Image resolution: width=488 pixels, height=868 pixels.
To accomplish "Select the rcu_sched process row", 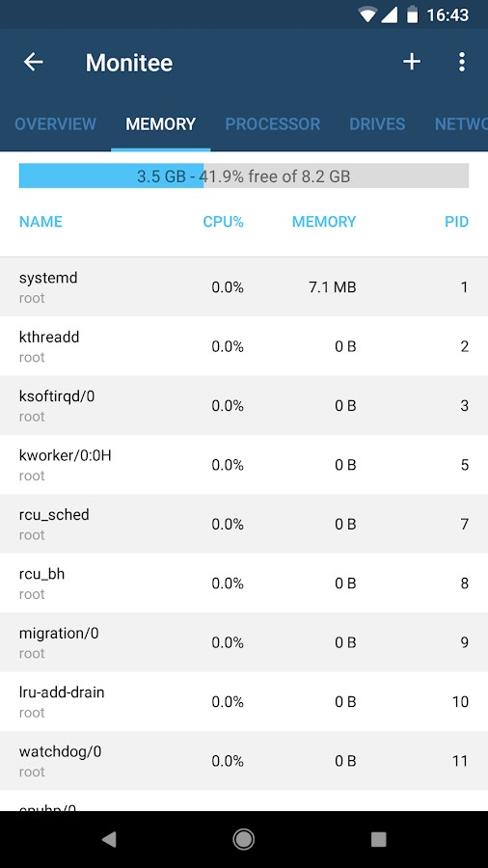I will pos(244,524).
